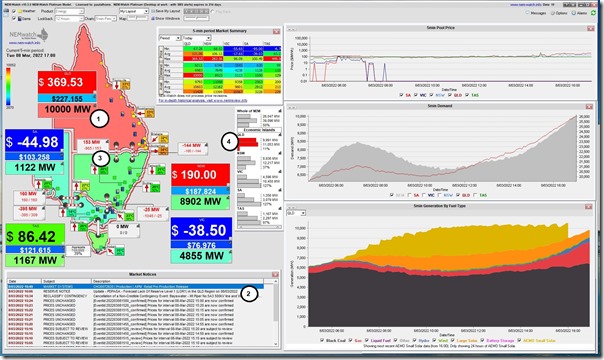Click the Save My Layout icon
This screenshot has width=604, height=360.
[x=153, y=11]
